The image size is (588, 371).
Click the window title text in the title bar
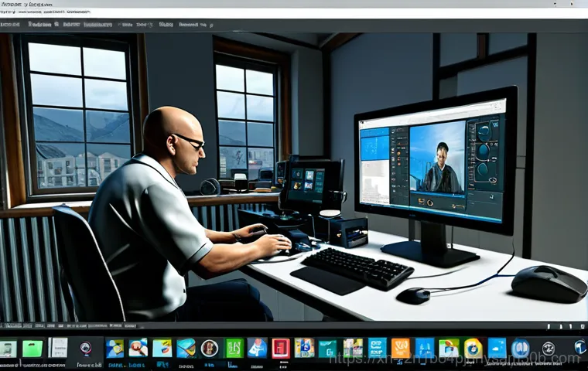[x=31, y=5]
